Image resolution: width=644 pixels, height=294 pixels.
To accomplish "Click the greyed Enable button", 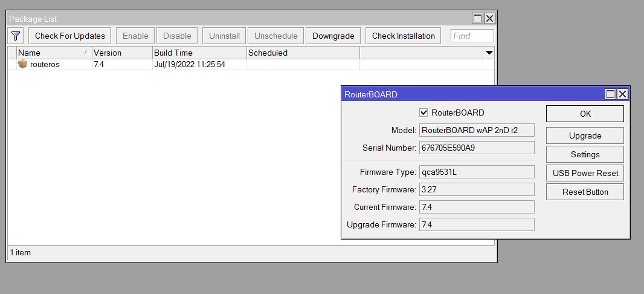I will click(x=135, y=36).
